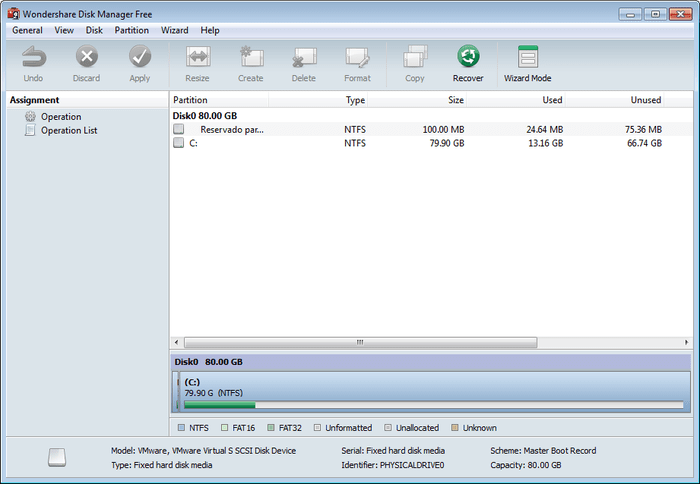The width and height of the screenshot is (700, 484).
Task: Click the Unallocated legend swatch
Action: click(388, 428)
